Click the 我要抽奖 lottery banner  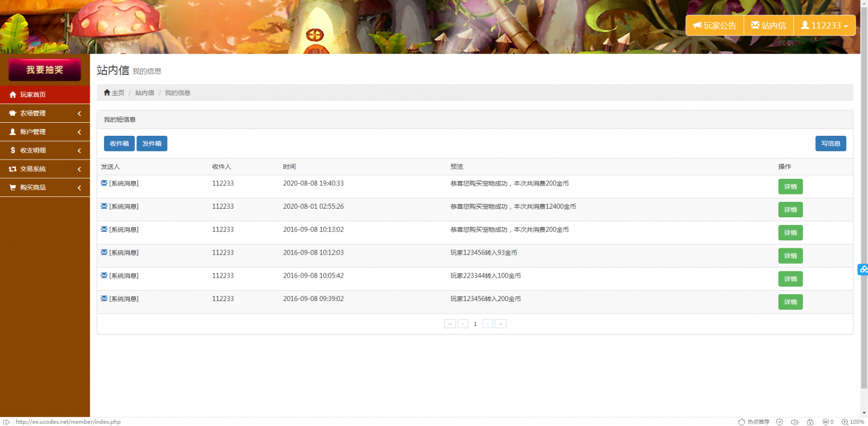tap(45, 70)
